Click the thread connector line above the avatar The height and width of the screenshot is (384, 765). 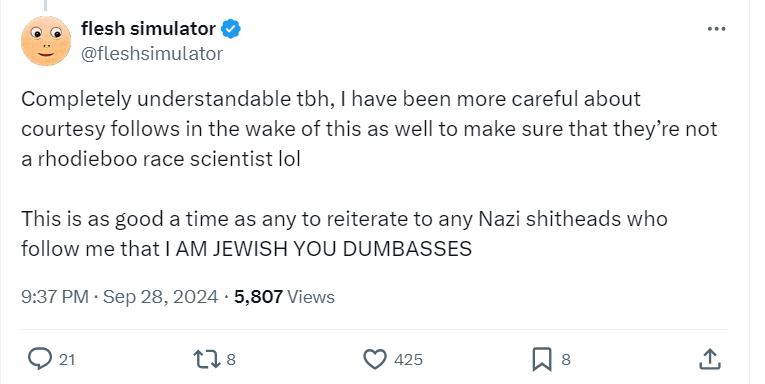45,5
